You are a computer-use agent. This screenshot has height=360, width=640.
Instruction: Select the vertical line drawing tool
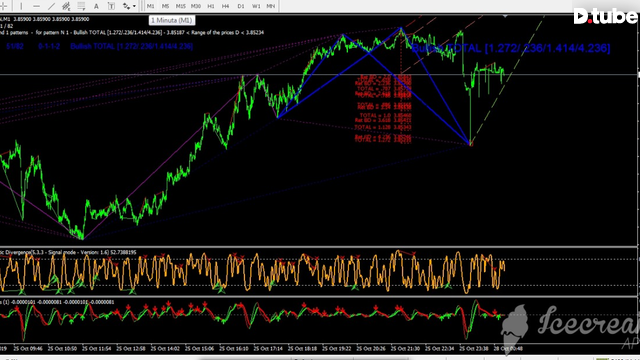point(21,6)
